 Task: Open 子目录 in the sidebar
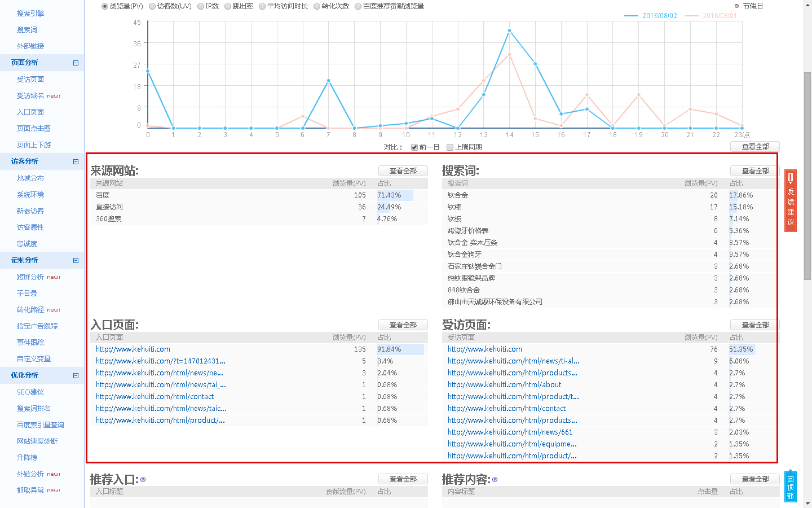tap(27, 294)
